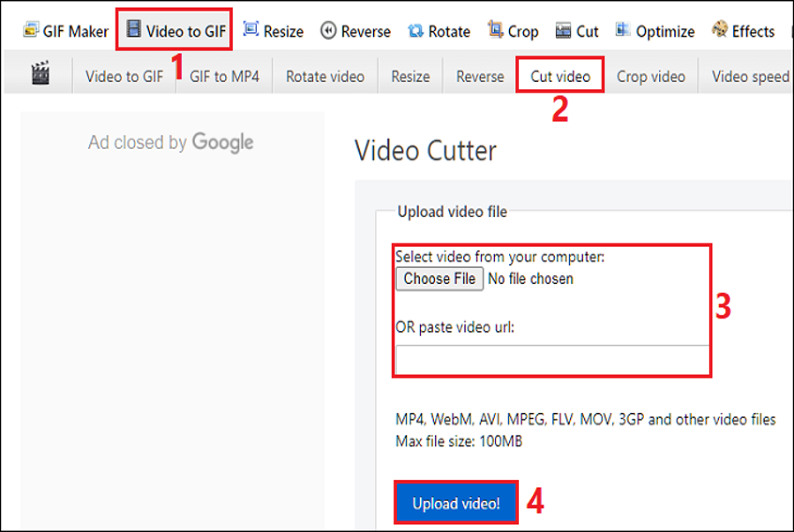
Task: Go to the Crop video tab
Action: [651, 77]
